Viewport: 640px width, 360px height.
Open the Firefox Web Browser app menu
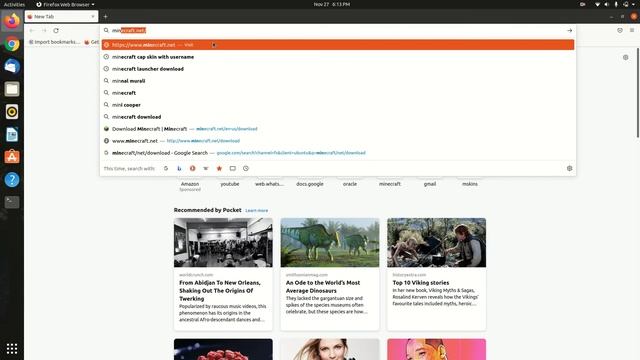[x=65, y=4]
